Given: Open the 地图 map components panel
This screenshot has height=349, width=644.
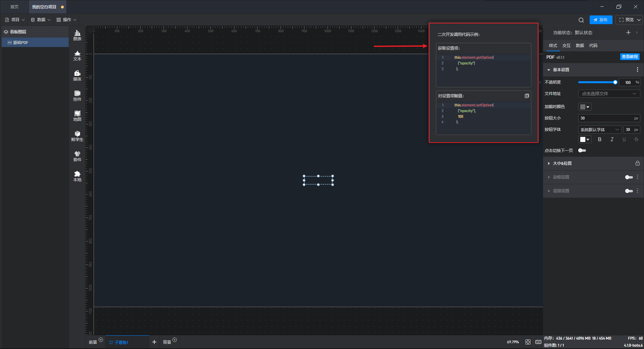Looking at the screenshot, I should (x=77, y=116).
